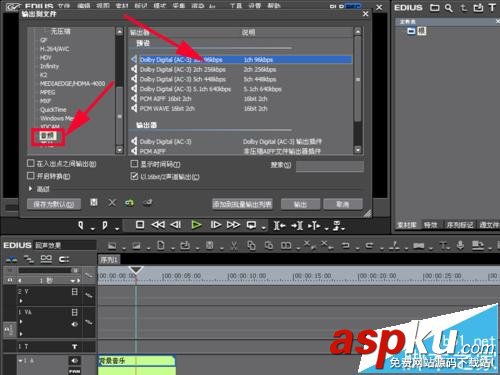Click the Fast Forward button
This screenshot has height=375, width=500.
233,225
